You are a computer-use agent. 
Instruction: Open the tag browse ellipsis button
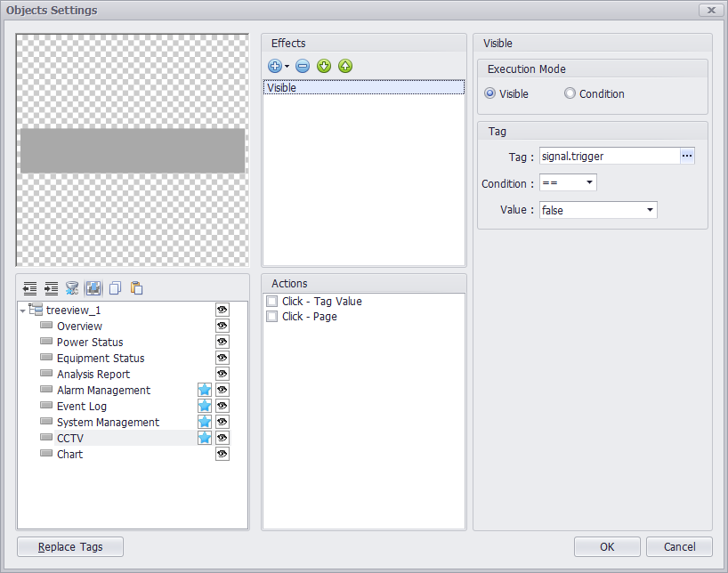pos(687,156)
